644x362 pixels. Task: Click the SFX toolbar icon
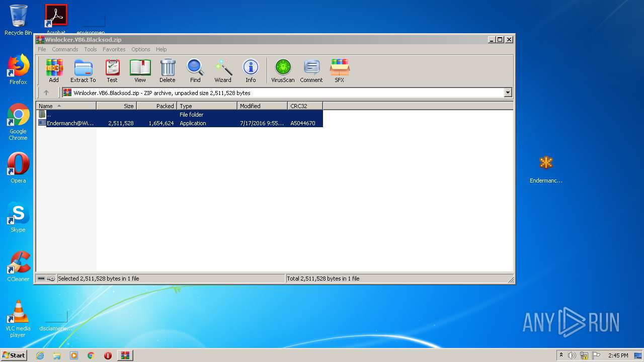[340, 70]
